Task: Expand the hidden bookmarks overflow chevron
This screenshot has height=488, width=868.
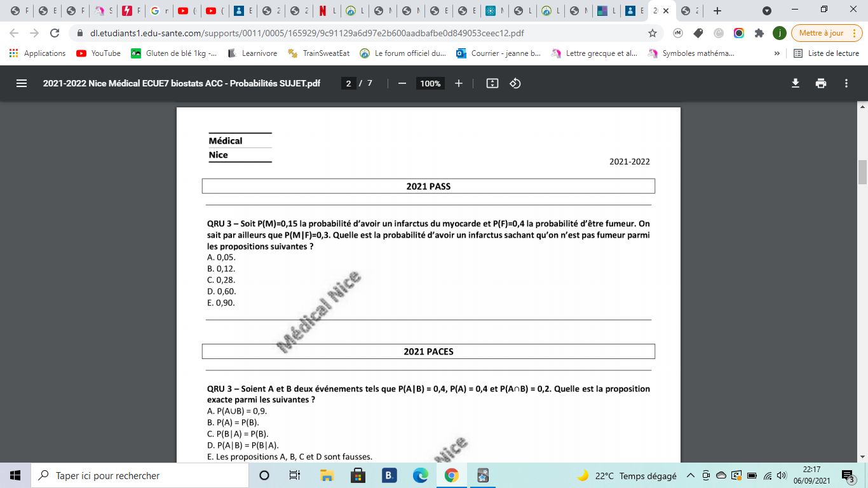Action: (x=776, y=53)
